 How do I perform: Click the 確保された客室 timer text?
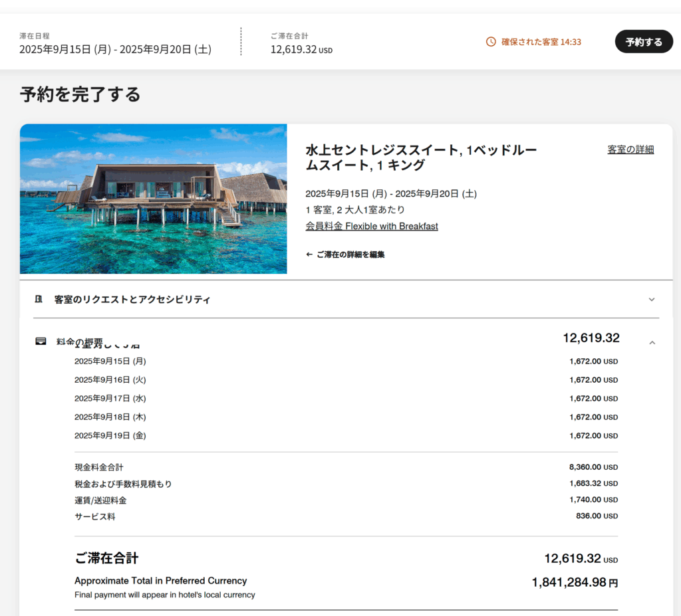[541, 42]
